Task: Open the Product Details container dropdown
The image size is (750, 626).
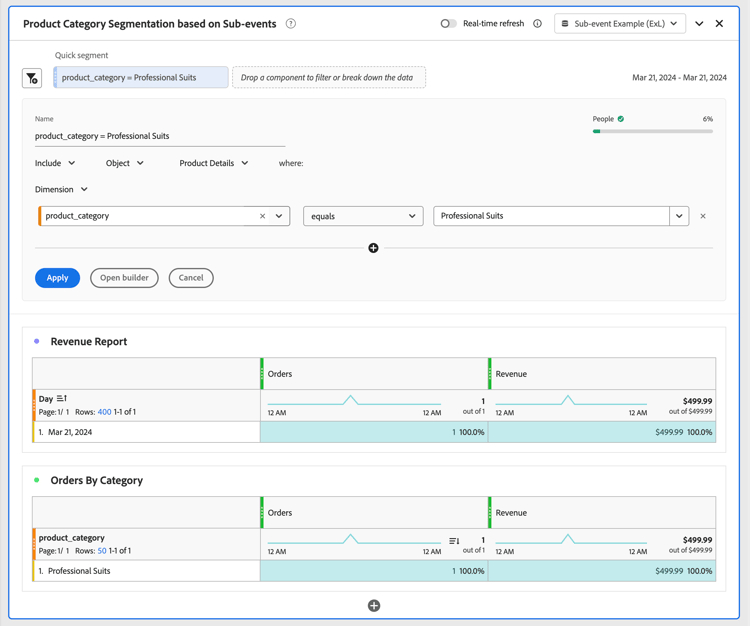Action: (x=214, y=163)
